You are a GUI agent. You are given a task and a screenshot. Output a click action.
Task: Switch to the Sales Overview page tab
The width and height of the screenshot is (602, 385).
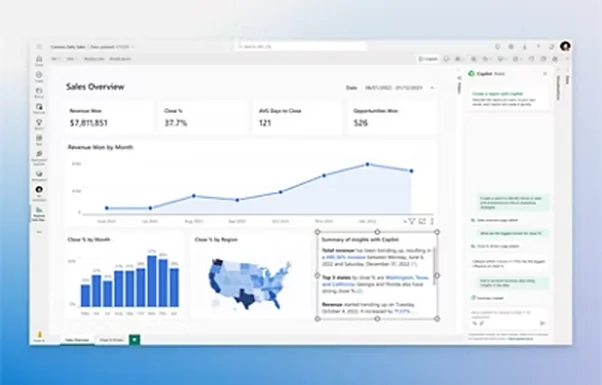pos(77,340)
